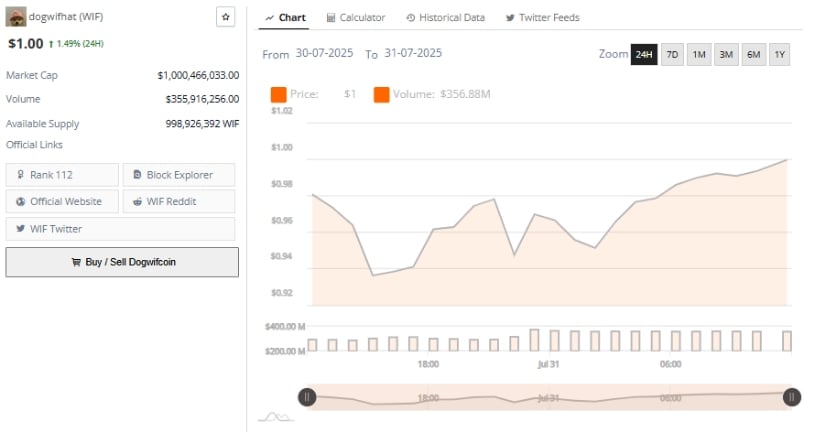Screen dimensions: 825x432
Task: Click the left navigator range handle
Action: coord(307,397)
